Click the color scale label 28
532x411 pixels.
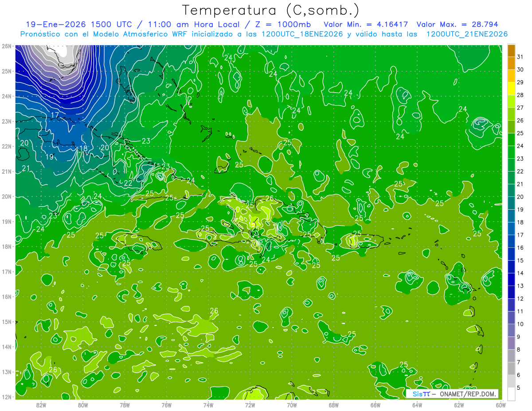coord(520,95)
